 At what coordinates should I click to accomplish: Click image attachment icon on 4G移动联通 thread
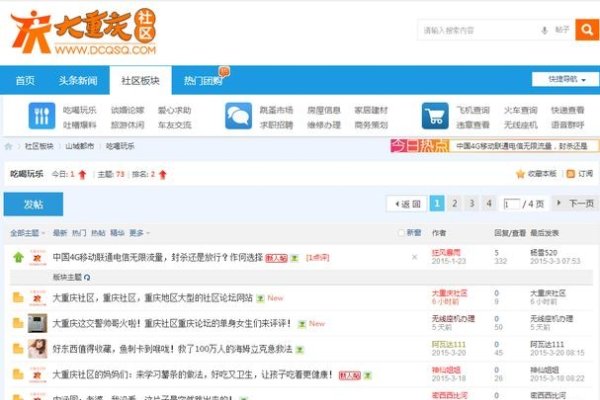(x=294, y=258)
